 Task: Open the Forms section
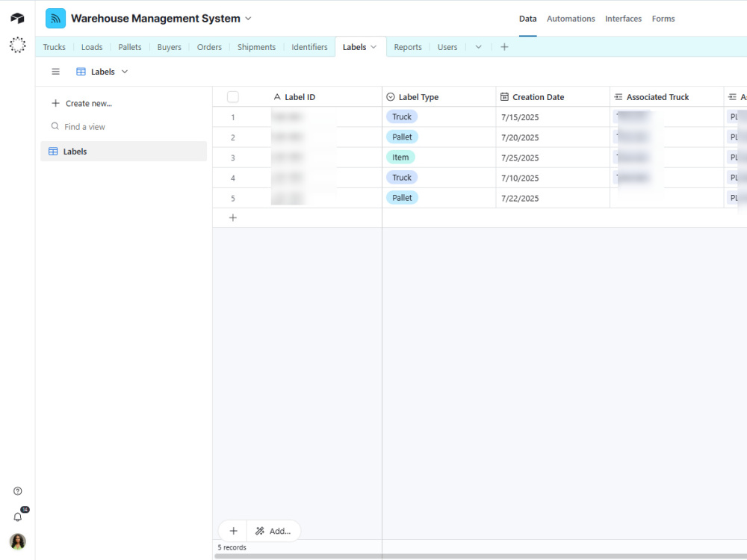pos(663,19)
